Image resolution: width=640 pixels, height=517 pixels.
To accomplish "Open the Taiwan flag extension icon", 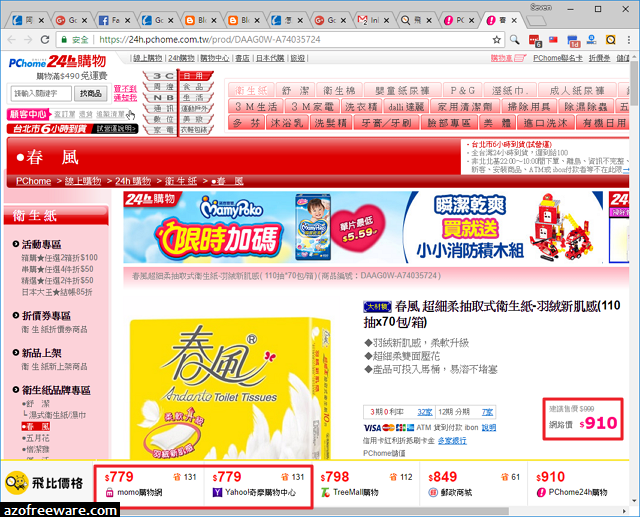I will coord(553,40).
